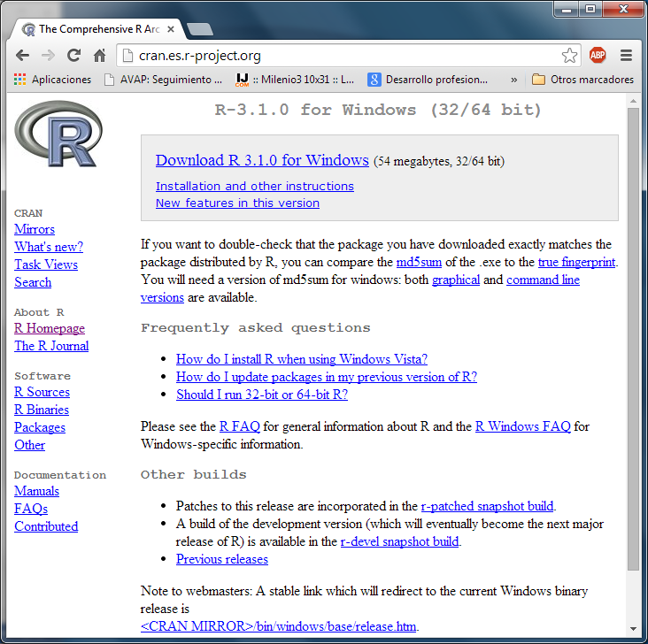Click the R logo image
Screen dimensions: 648x644
click(x=58, y=134)
